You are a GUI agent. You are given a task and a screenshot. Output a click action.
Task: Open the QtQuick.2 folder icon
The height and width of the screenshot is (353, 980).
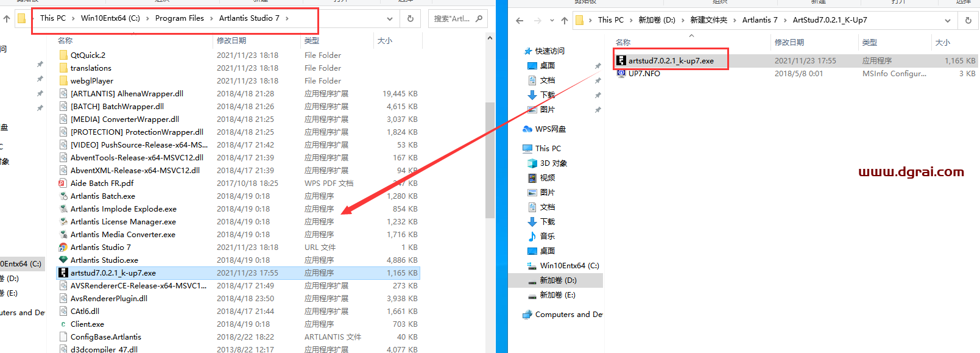click(63, 55)
